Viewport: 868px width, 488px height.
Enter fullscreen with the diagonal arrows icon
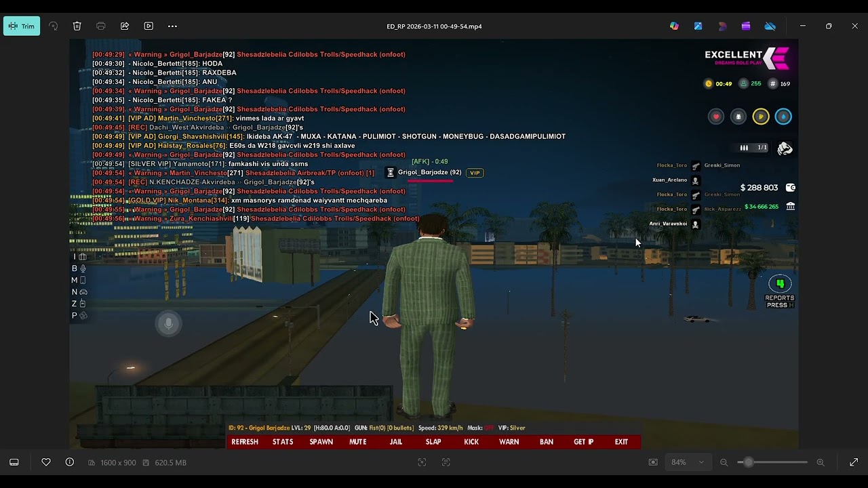[x=854, y=462]
